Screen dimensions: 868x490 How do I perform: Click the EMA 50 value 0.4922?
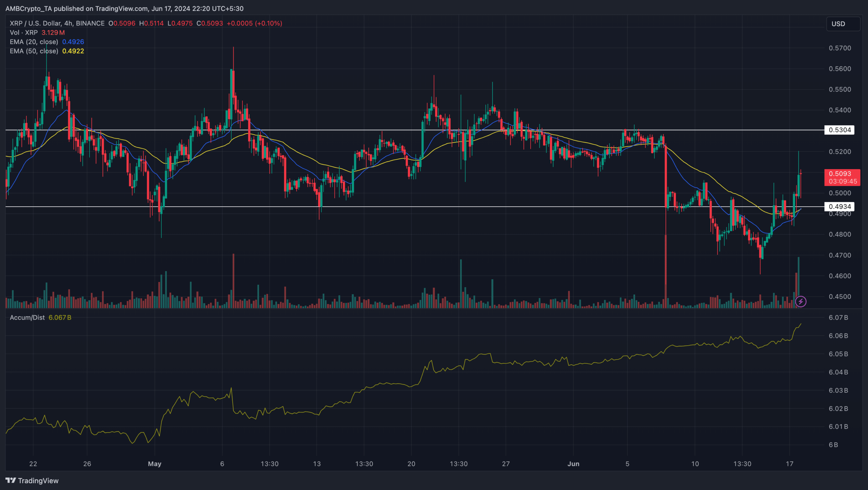(73, 51)
